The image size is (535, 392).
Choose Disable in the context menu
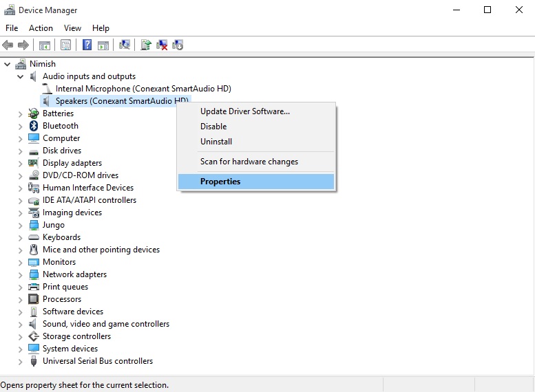pos(256,127)
